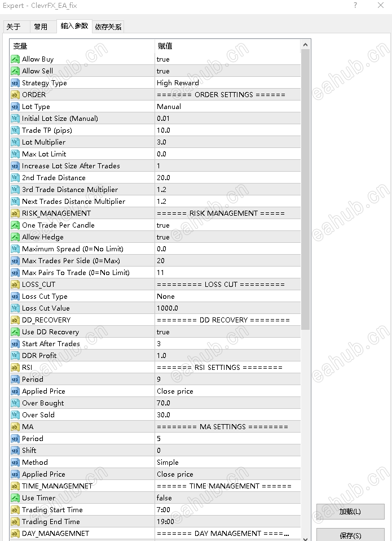The image size is (392, 541).
Task: Open RSI Applied Price Close price dropdown
Action: point(228,391)
